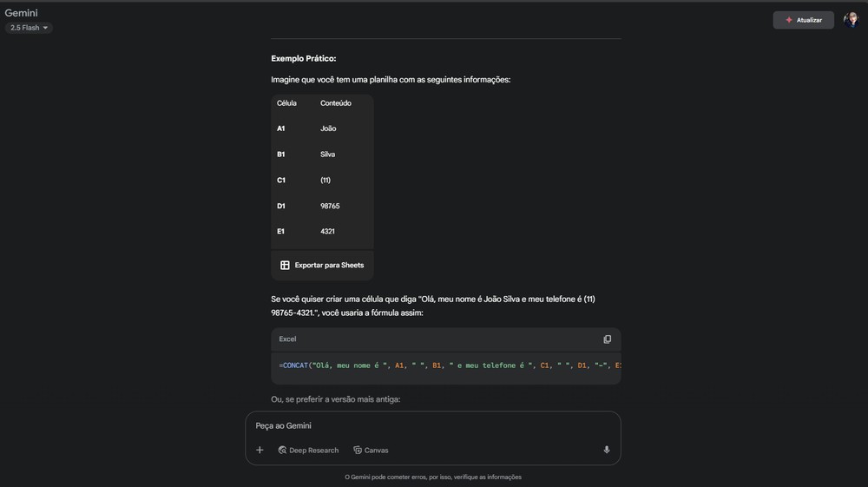Image resolution: width=868 pixels, height=487 pixels.
Task: Export table with Exportar para Sheets
Action: point(329,266)
